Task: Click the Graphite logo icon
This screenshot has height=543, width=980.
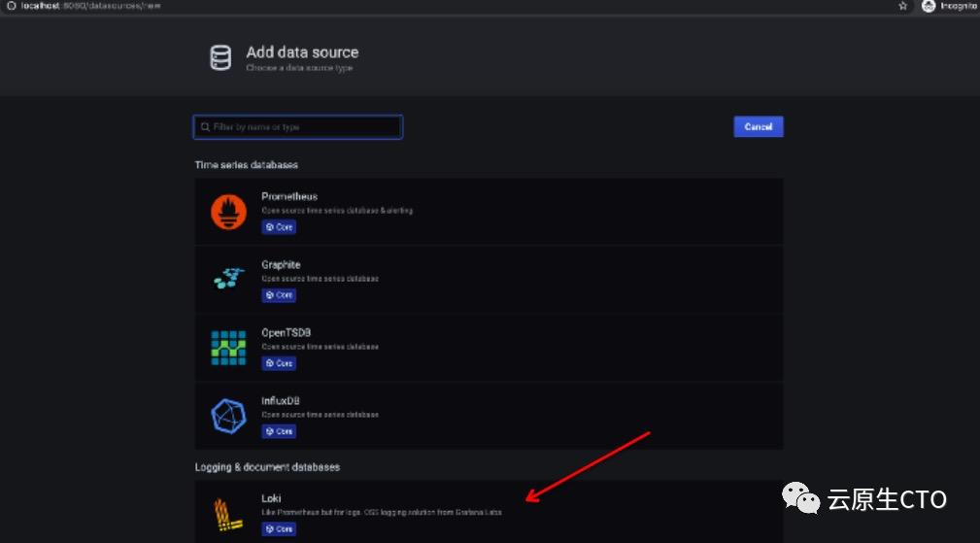Action: coord(229,279)
